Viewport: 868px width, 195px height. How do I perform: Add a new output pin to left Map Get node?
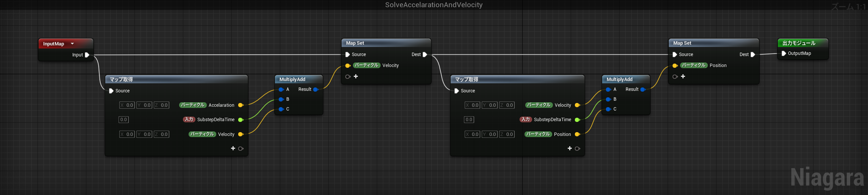click(233, 148)
